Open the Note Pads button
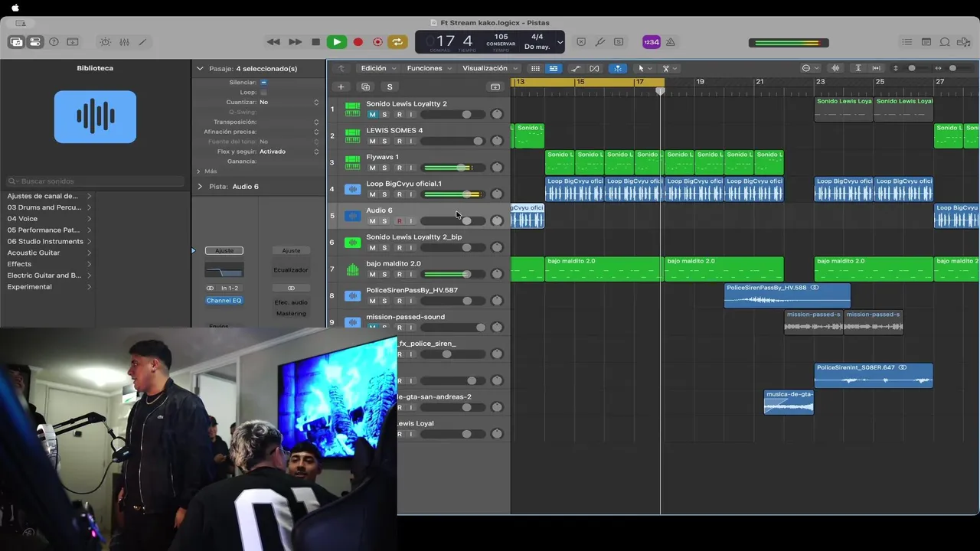The width and height of the screenshot is (980, 551). (x=926, y=42)
